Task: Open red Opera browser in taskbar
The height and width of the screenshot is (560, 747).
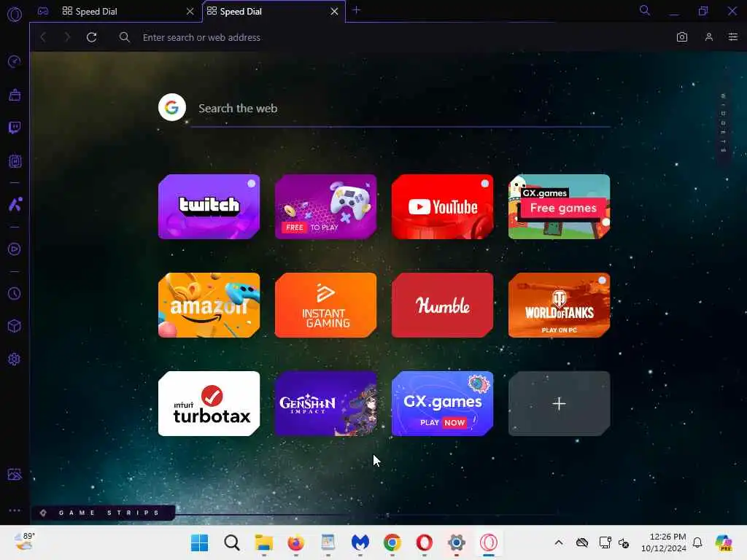Action: (x=424, y=542)
